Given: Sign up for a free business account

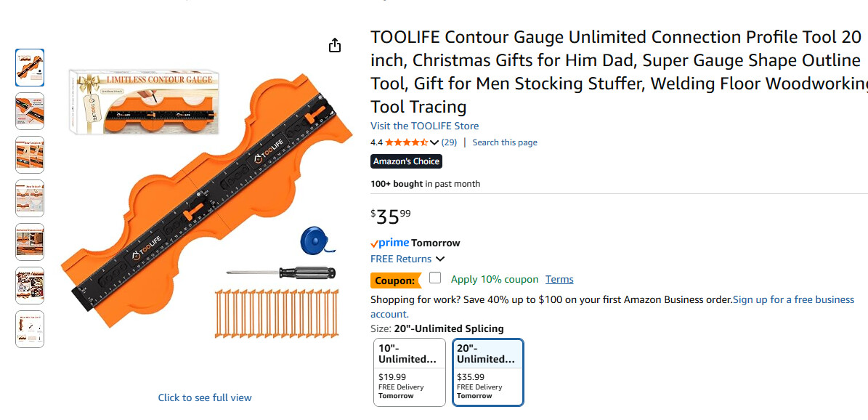Looking at the screenshot, I should click(x=793, y=299).
